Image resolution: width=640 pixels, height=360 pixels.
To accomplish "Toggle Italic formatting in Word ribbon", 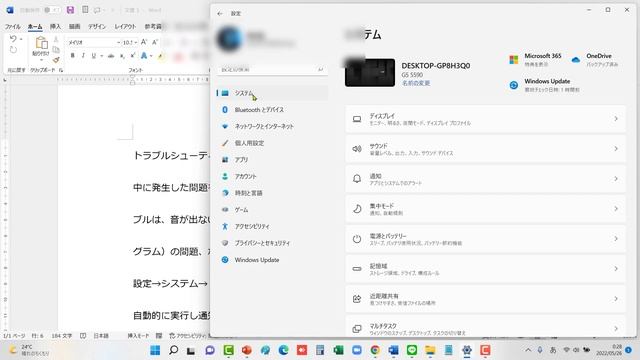I will tap(83, 56).
